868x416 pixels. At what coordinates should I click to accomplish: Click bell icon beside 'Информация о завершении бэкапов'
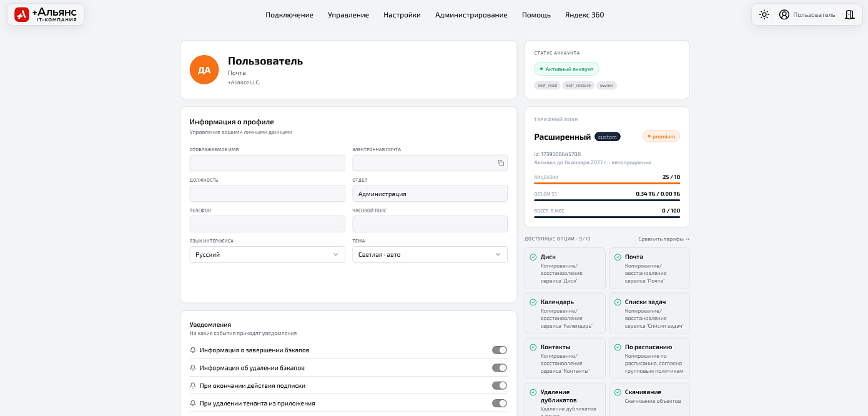pos(193,350)
